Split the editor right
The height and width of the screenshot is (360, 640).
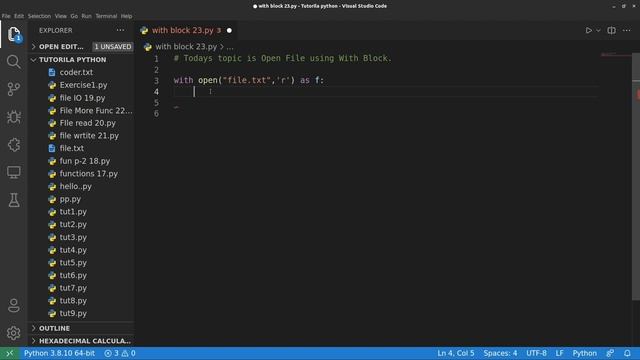(x=611, y=31)
